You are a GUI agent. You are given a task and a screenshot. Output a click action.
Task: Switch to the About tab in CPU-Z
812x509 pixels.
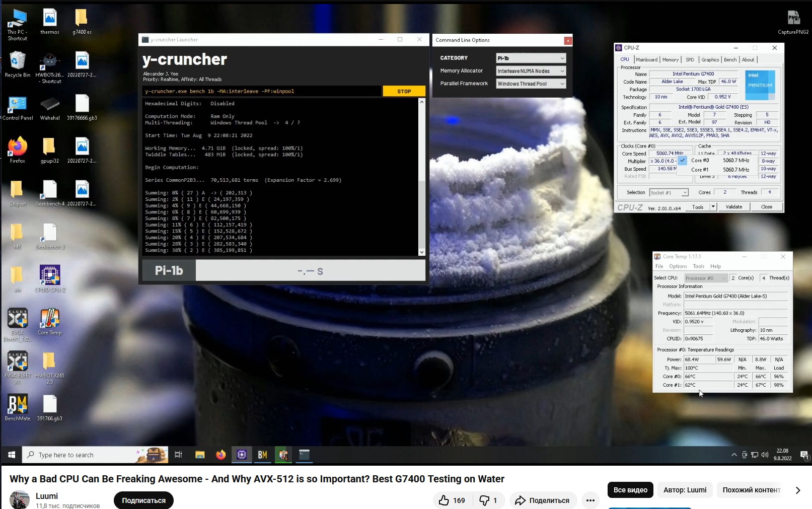coord(749,59)
